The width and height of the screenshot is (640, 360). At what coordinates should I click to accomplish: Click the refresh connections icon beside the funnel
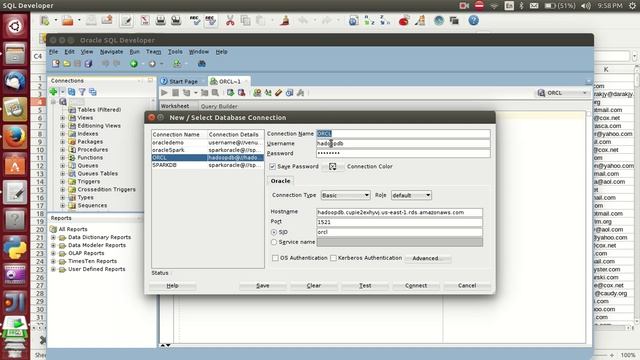(71, 92)
